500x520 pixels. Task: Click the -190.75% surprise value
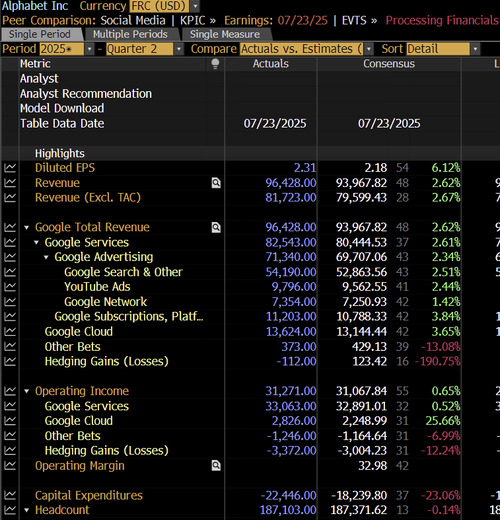[x=438, y=361]
